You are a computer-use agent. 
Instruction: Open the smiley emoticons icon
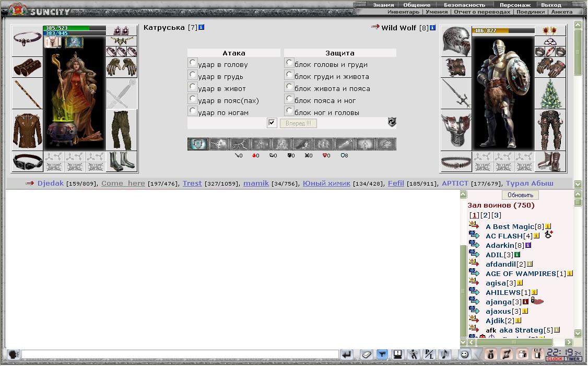464,354
